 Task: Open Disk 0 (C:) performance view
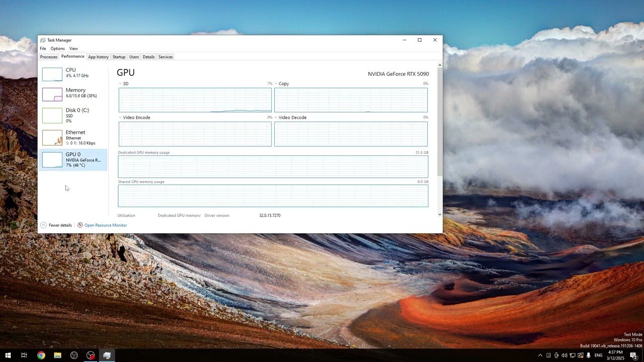click(73, 115)
